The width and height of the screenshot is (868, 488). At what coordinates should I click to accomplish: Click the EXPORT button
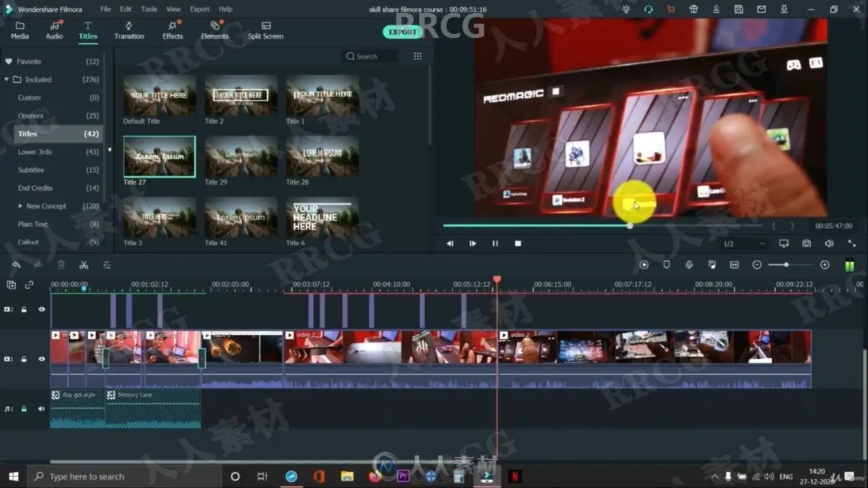(x=403, y=32)
